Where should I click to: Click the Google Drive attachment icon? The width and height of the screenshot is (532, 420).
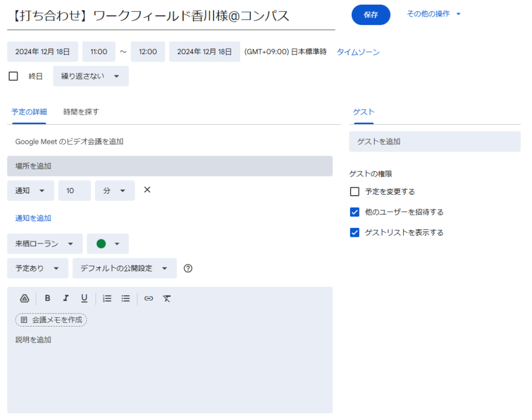tap(24, 299)
